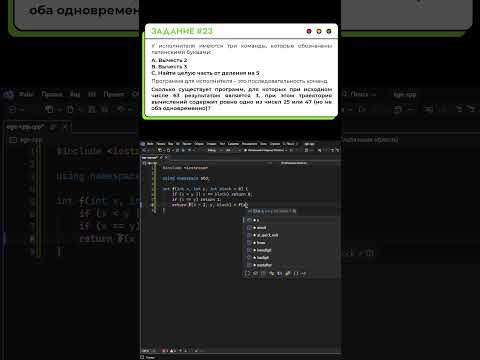The width and height of the screenshot is (480, 360).
Task: Click the "#include <iostream>" code line
Action: point(185,168)
